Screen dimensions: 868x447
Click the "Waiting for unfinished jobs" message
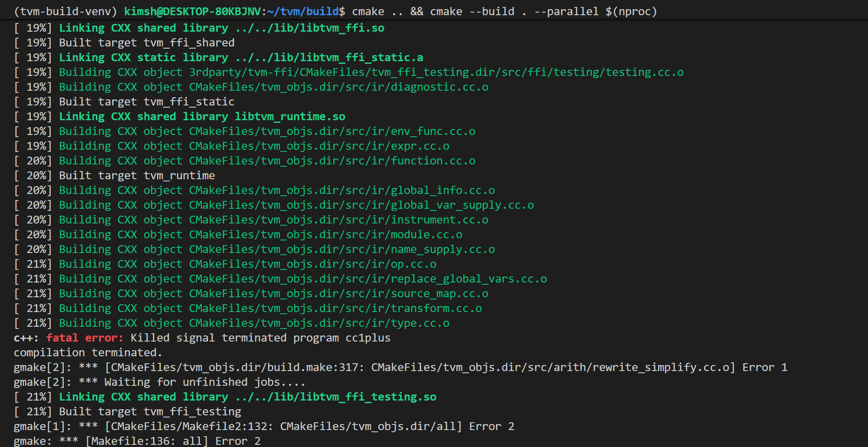pos(205,382)
